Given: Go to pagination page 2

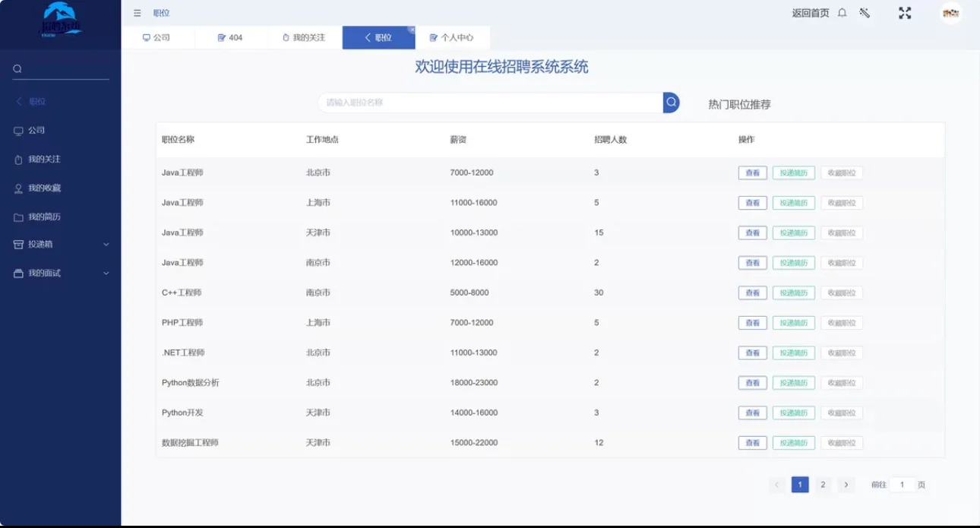Looking at the screenshot, I should click(x=823, y=484).
